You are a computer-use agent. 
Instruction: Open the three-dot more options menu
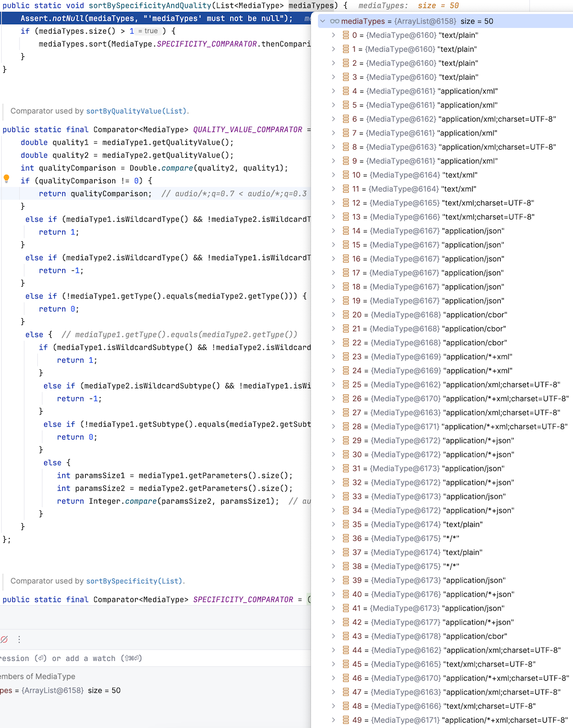click(19, 639)
